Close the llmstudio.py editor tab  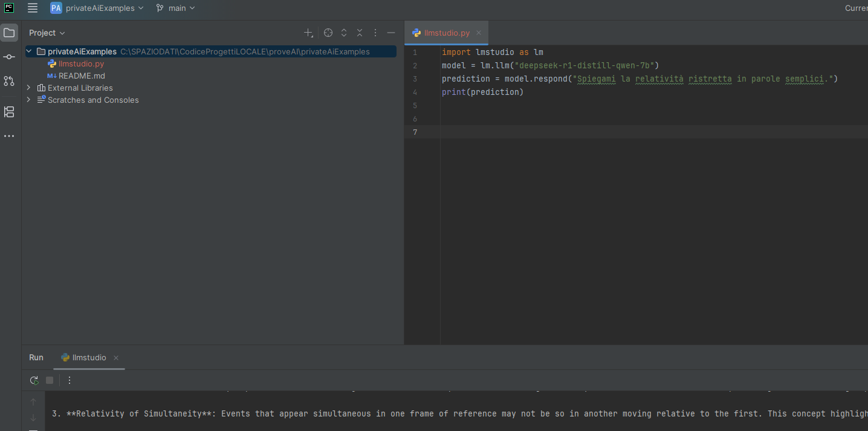pos(479,33)
